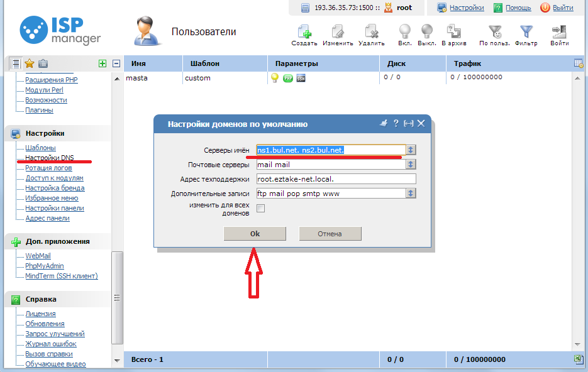588x372 pixels.
Task: Open Настройки DNS in sidebar menu
Action: click(x=50, y=158)
